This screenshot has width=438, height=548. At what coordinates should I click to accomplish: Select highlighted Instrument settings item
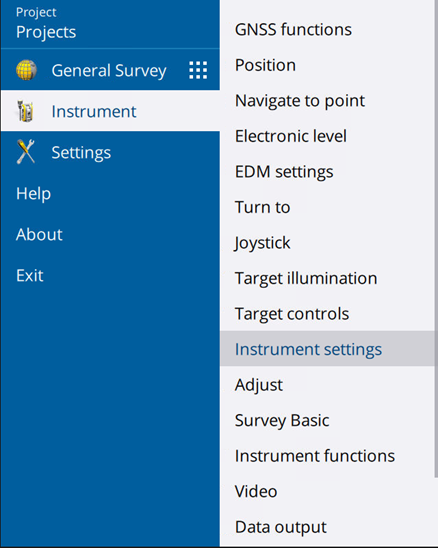click(x=327, y=349)
